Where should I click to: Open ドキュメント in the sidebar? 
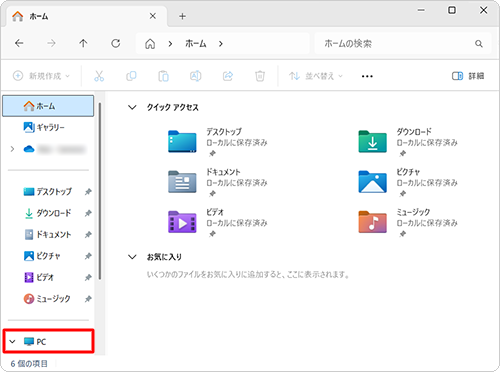click(x=48, y=234)
